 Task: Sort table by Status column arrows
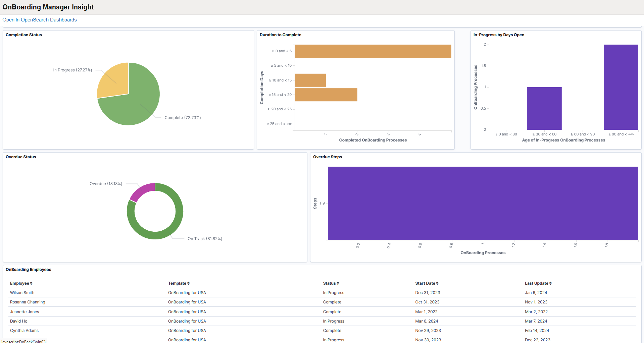point(338,283)
